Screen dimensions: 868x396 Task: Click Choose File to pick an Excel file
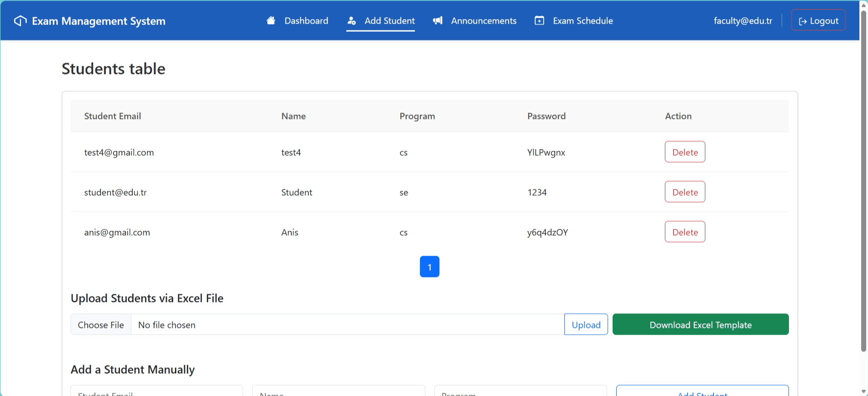coord(101,325)
